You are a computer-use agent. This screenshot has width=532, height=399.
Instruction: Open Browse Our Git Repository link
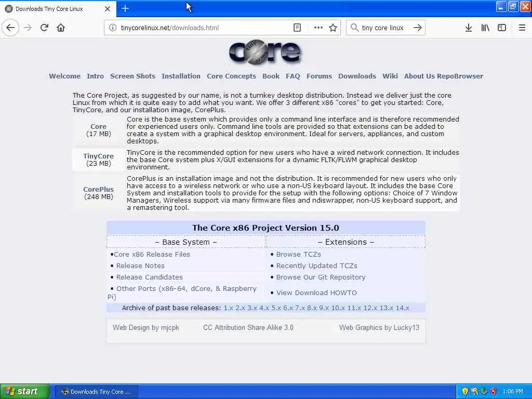[x=321, y=277]
